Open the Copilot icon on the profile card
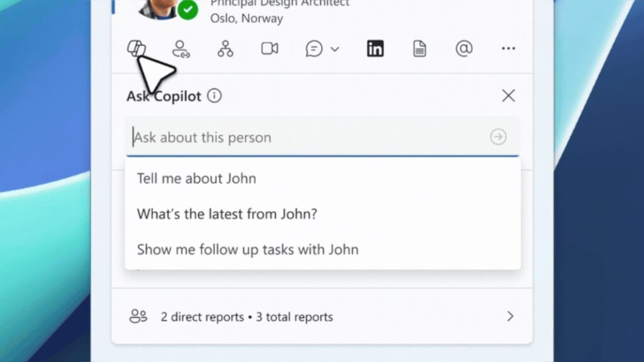The height and width of the screenshot is (362, 644). (x=138, y=48)
